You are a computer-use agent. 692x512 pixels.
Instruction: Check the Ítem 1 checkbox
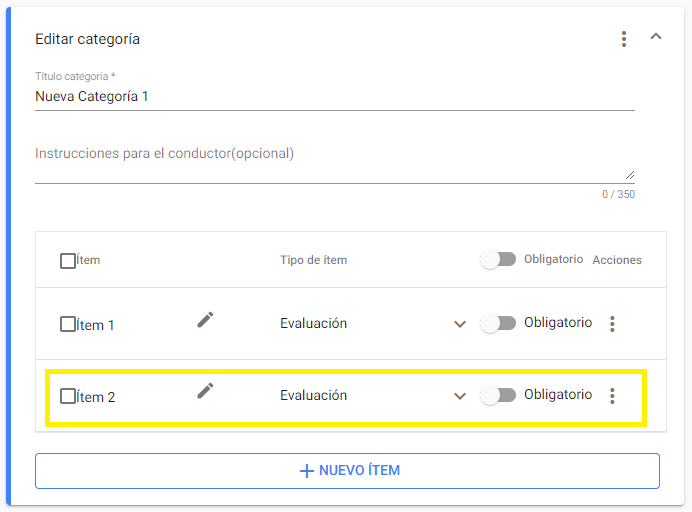click(x=68, y=325)
